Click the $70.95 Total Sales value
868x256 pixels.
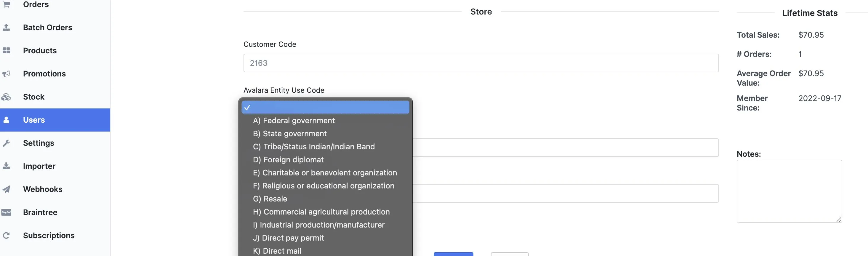811,35
